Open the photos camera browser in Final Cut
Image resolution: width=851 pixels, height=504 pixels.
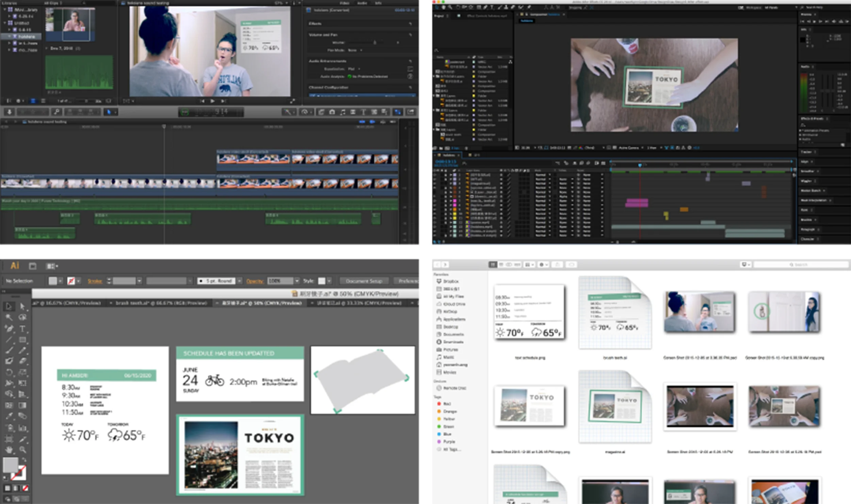tap(332, 112)
